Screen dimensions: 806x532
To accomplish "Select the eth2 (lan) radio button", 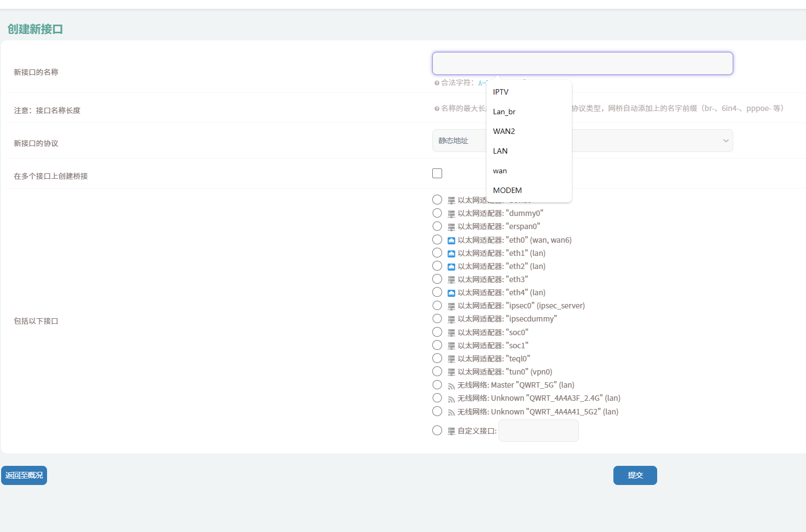I will [437, 266].
